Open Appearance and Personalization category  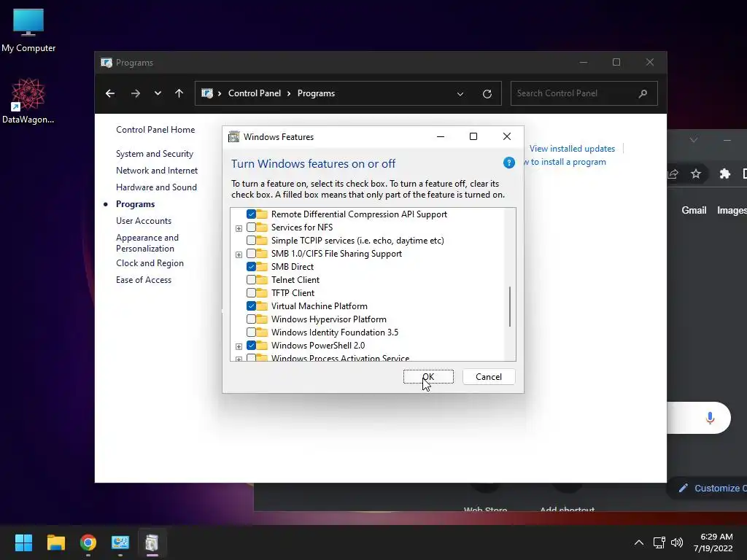pyautogui.click(x=147, y=243)
